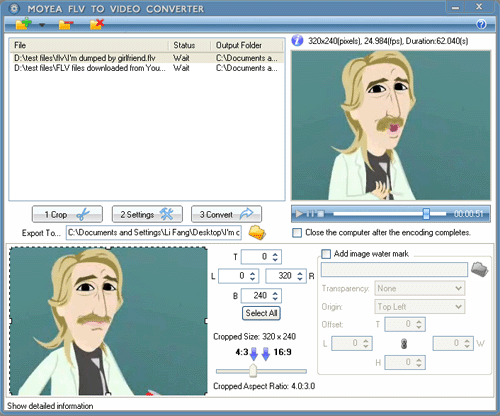Open the add file dropdown arrow
Viewport: 500px width, 416px height.
coord(42,25)
